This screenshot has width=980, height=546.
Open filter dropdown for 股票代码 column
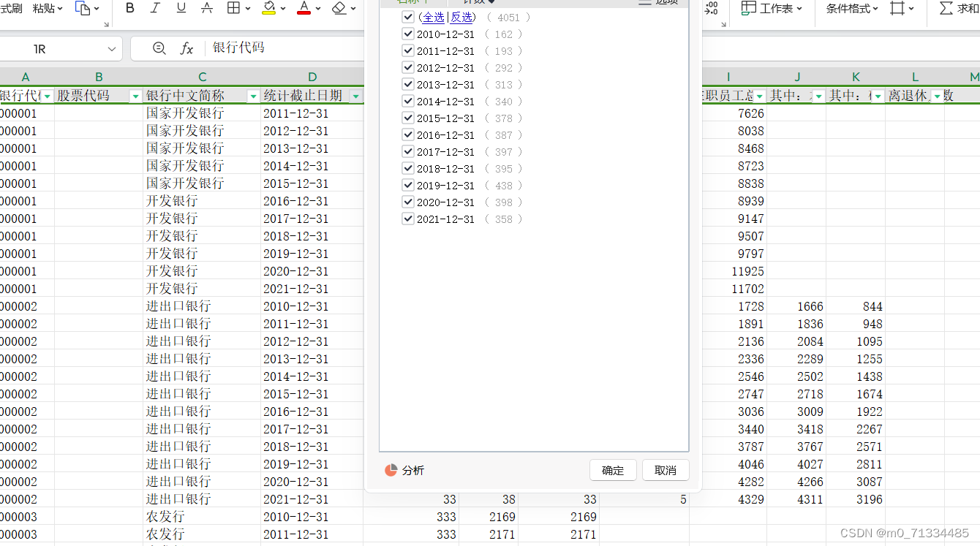pos(135,96)
